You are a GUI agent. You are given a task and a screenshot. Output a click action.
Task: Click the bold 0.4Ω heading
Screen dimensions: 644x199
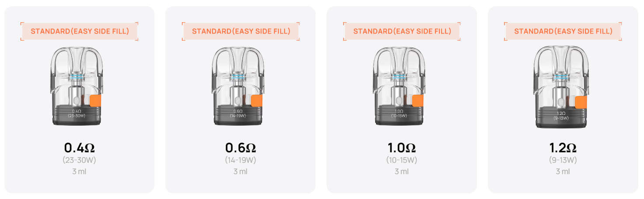coord(79,147)
